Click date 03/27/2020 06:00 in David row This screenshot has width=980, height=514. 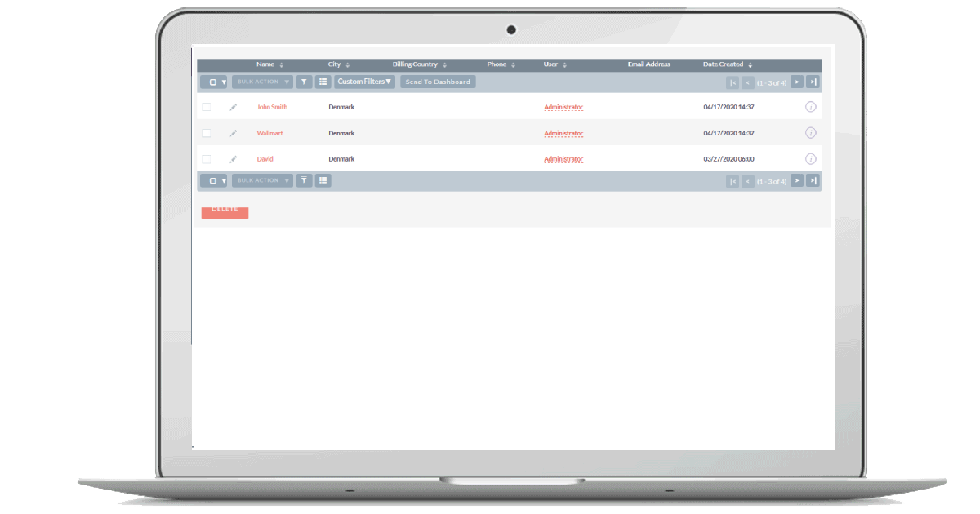(x=728, y=159)
